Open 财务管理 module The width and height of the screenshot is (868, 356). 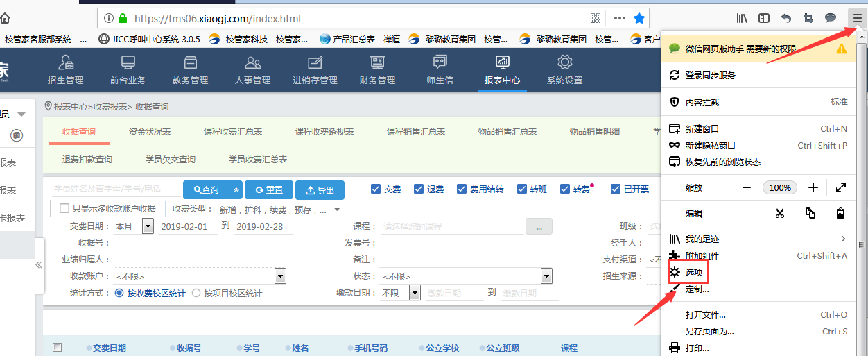point(377,70)
